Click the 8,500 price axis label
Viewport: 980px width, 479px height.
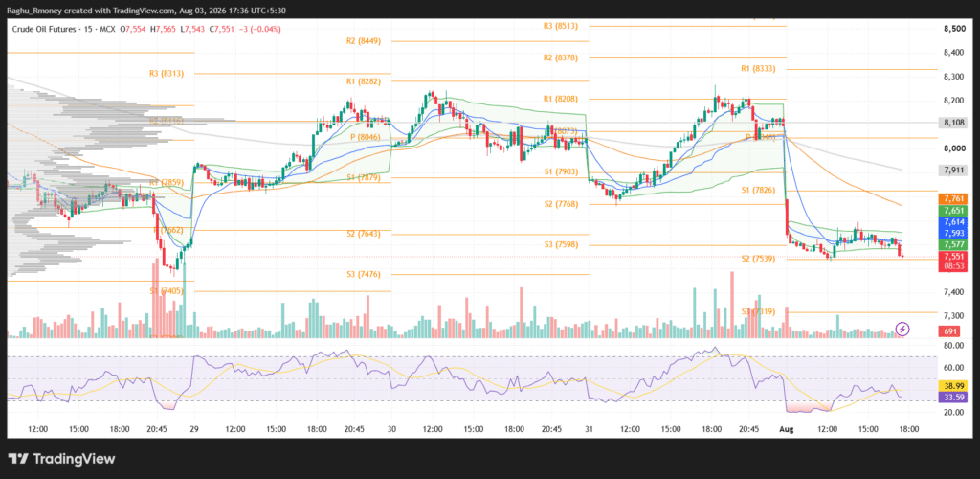click(954, 29)
